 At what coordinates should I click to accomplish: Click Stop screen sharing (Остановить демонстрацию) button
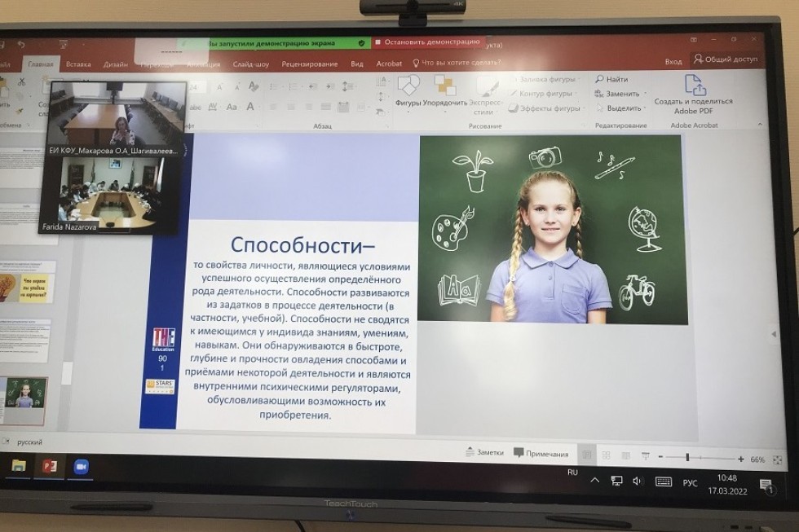click(x=430, y=42)
